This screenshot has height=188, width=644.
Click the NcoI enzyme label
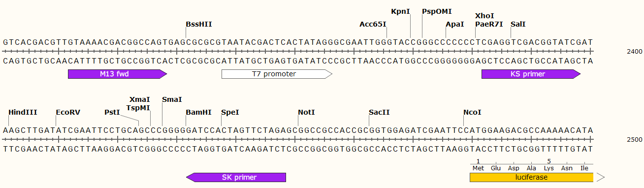coord(472,113)
